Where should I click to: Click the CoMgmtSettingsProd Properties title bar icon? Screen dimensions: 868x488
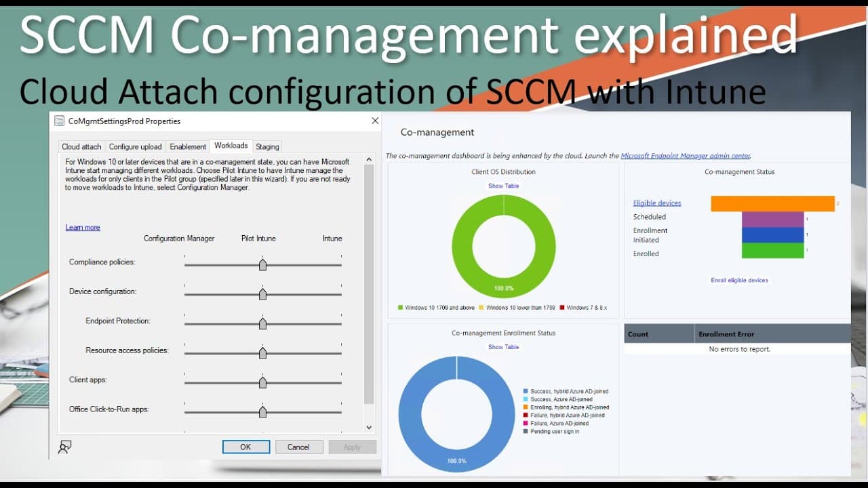59,121
